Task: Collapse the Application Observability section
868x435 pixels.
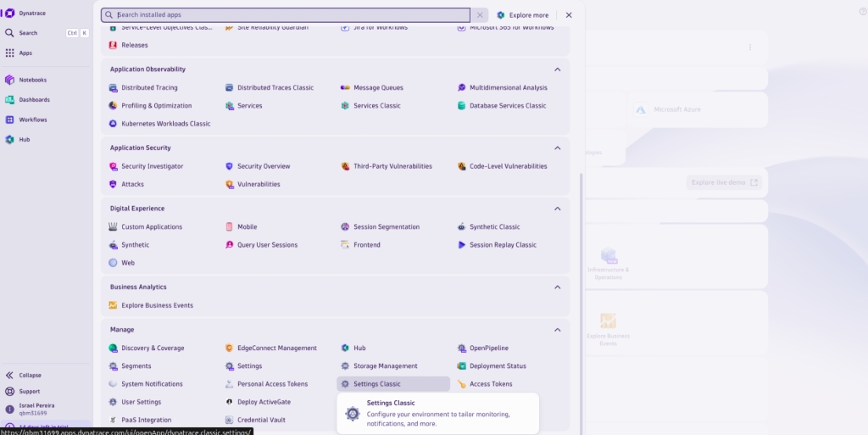Action: pyautogui.click(x=557, y=70)
